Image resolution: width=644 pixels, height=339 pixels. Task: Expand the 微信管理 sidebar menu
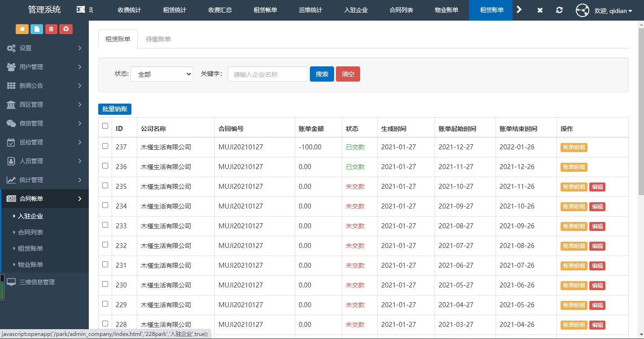[x=44, y=123]
